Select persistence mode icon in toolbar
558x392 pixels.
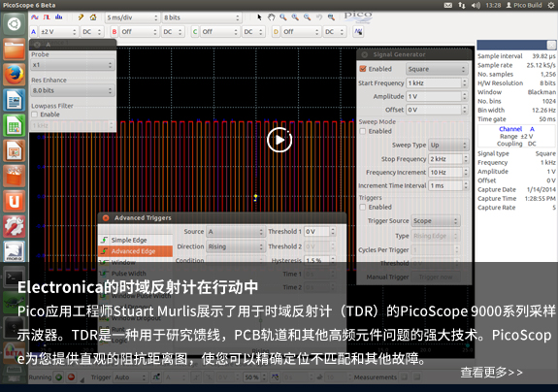coord(47,17)
